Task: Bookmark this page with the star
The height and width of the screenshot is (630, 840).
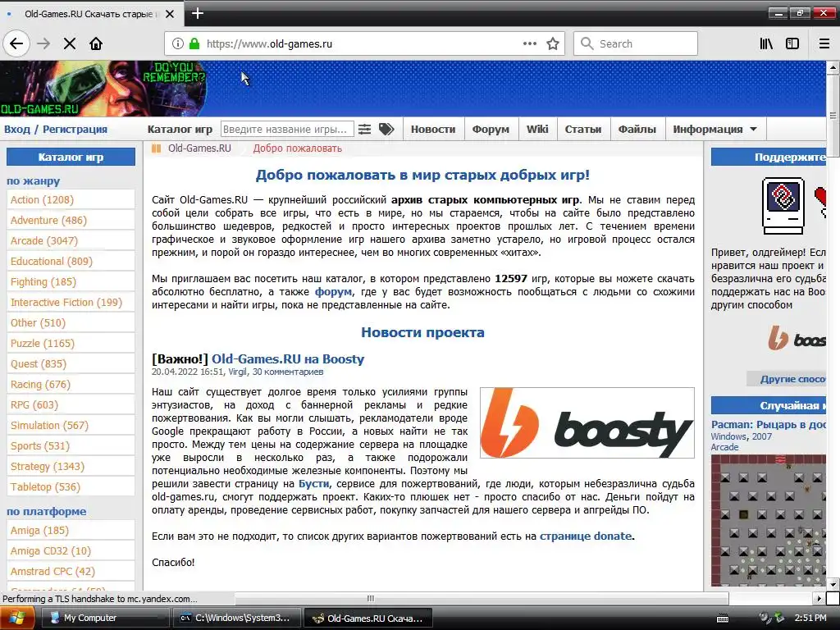Action: point(553,43)
